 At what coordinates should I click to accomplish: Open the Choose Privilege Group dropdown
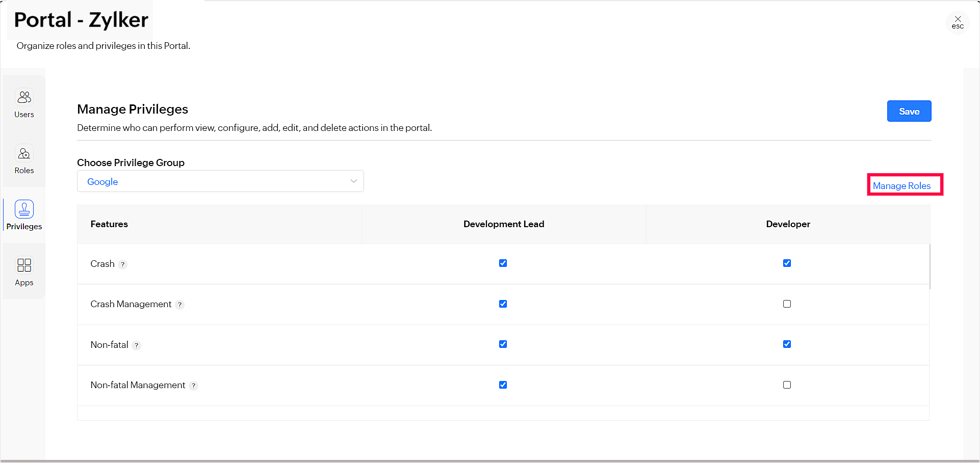[220, 181]
